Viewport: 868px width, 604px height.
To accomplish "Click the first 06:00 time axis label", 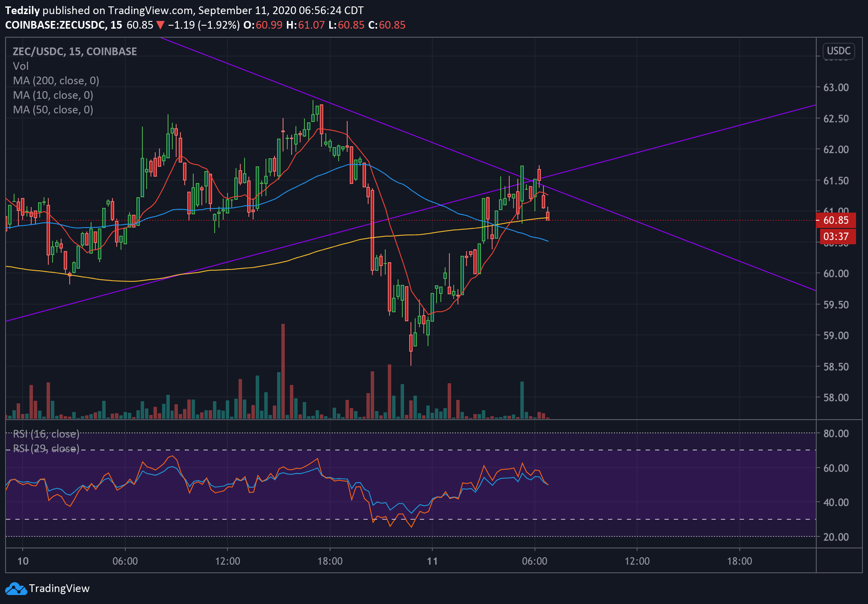I will tap(125, 561).
